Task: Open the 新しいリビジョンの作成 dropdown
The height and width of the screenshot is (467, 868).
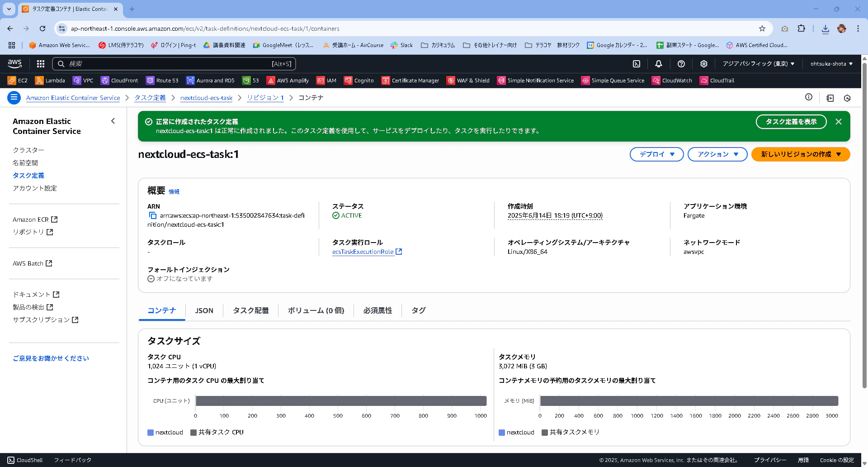Action: pos(801,154)
